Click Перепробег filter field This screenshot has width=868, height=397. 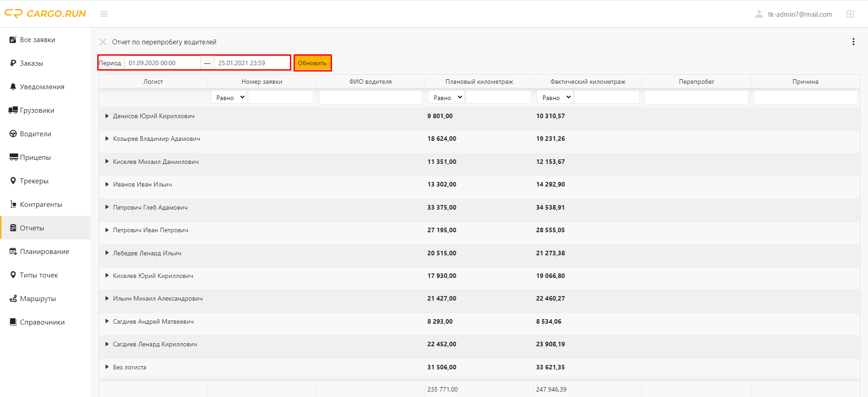(x=697, y=97)
